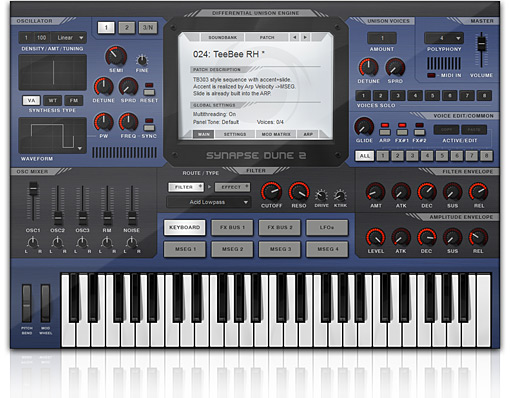Click the oscillator SPRD knob
The height and width of the screenshot is (398, 510).
tap(128, 87)
